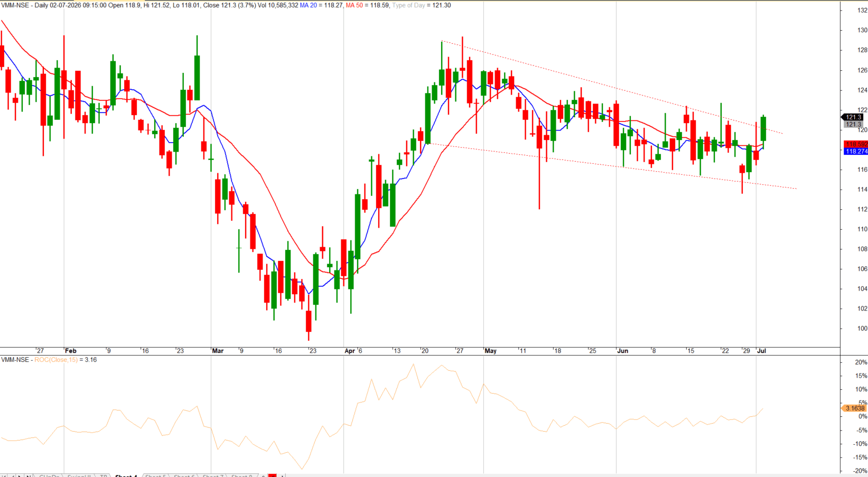Click the ROC(Close,15) indicator title
The height and width of the screenshot is (477, 868).
[x=56, y=360]
